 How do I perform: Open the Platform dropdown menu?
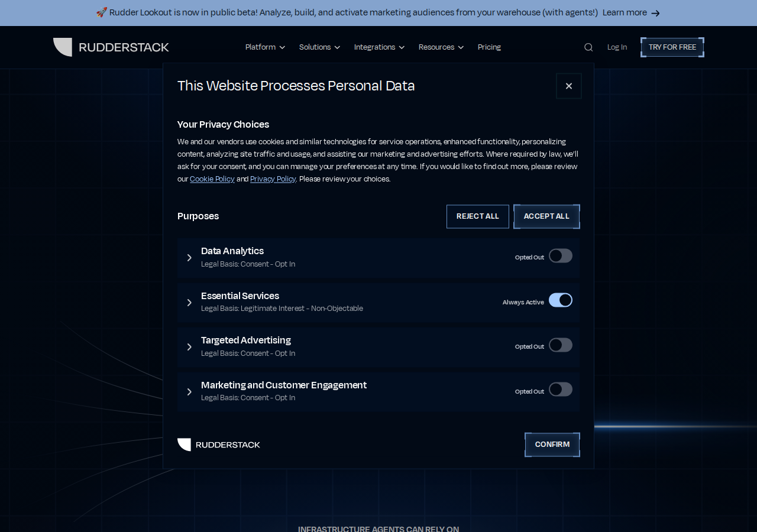pos(265,47)
